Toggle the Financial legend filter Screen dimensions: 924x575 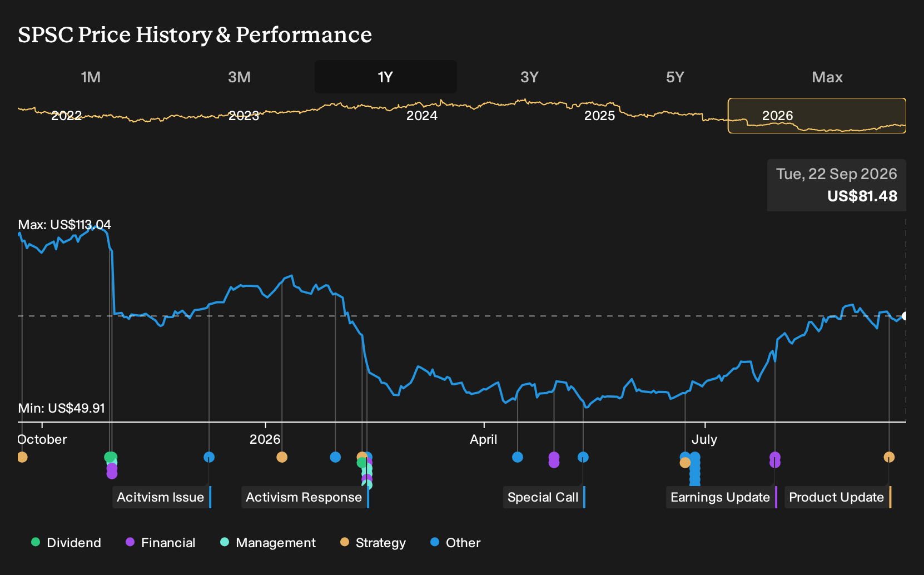tap(161, 543)
